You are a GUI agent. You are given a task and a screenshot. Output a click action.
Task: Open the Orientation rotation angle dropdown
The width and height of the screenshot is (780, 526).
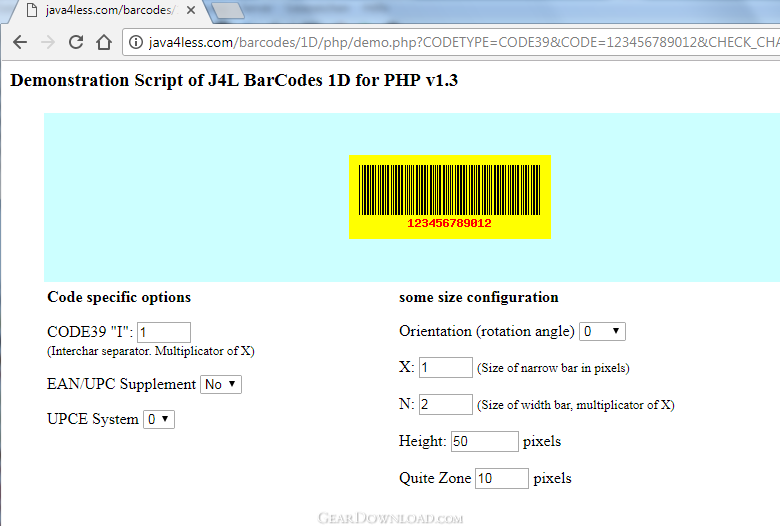(602, 331)
